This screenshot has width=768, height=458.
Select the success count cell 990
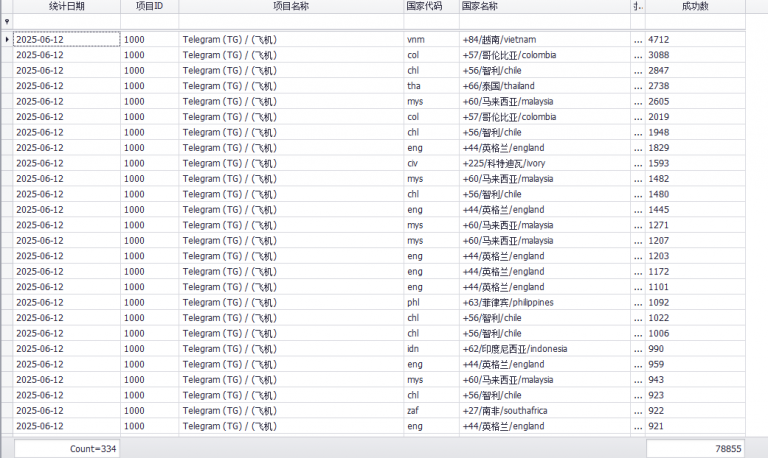coord(695,349)
